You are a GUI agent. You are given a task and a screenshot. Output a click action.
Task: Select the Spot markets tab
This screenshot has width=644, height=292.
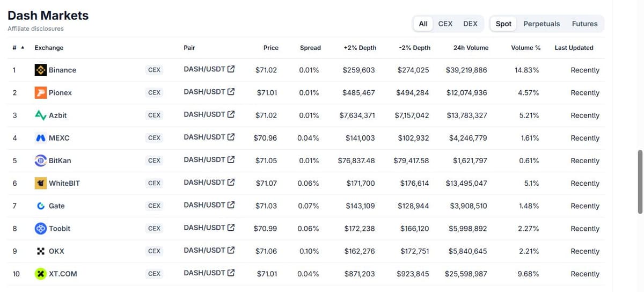[503, 24]
